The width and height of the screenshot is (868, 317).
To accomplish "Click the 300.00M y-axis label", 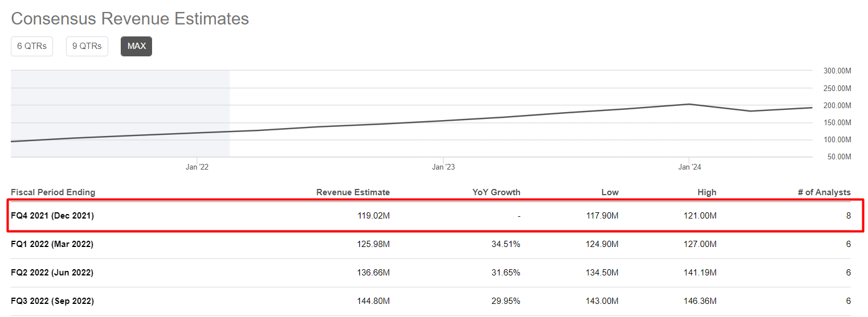I will click(x=837, y=71).
